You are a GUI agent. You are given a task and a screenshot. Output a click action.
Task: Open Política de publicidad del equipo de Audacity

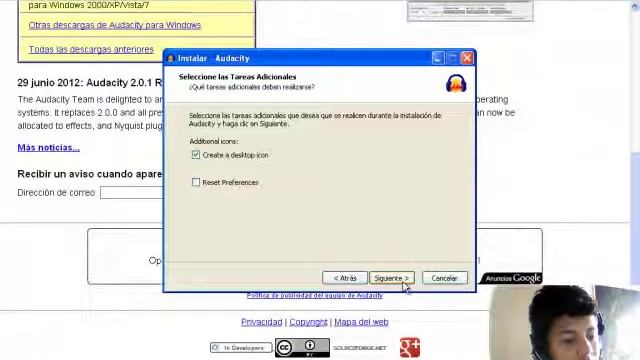pos(315,295)
